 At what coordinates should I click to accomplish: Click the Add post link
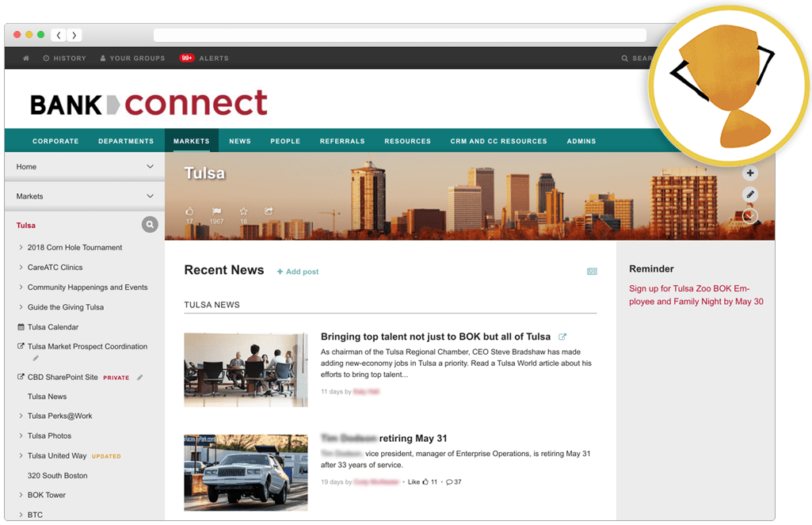click(298, 272)
